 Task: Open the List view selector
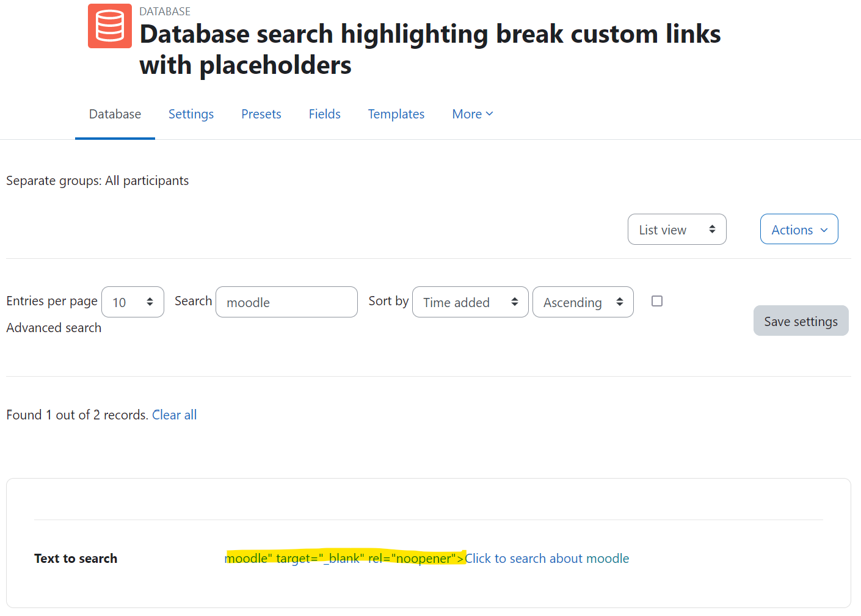[677, 230]
